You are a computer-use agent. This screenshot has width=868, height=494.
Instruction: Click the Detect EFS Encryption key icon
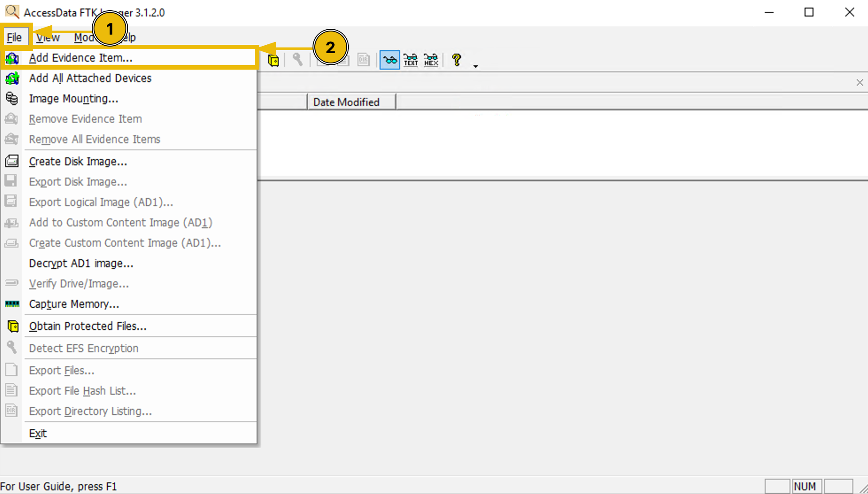tap(12, 347)
